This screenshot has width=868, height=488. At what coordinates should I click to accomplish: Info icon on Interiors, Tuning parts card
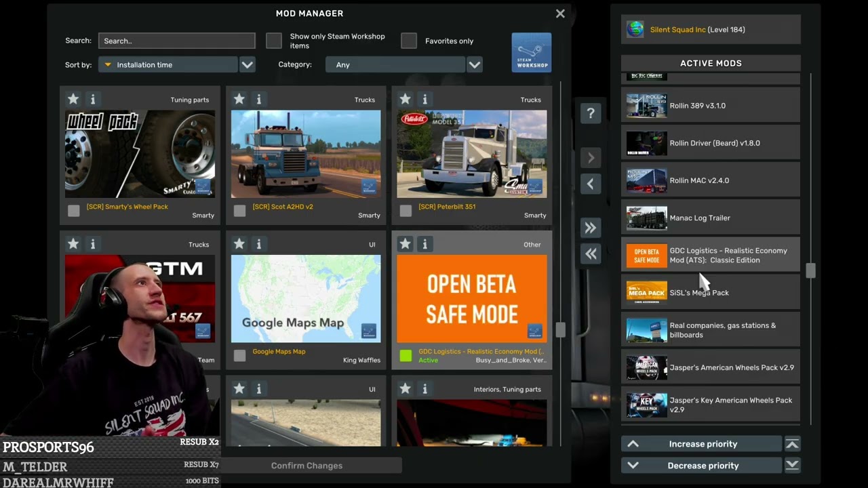(425, 388)
